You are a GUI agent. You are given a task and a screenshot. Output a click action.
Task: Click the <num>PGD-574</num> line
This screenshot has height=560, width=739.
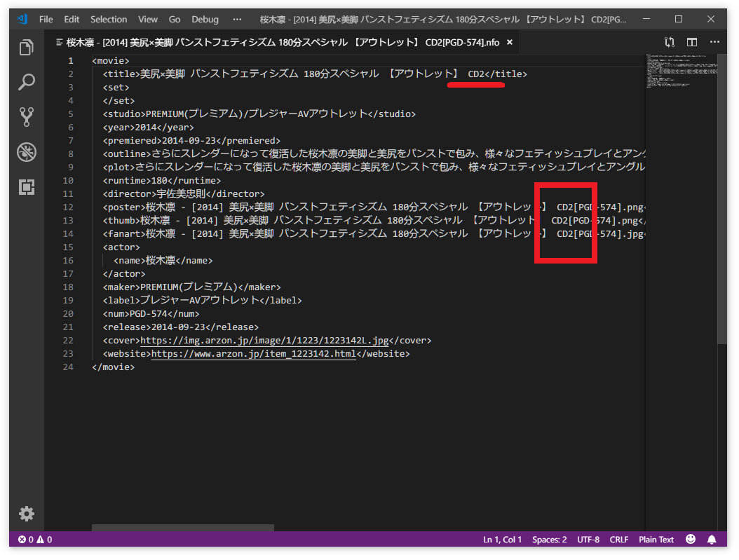(x=151, y=314)
